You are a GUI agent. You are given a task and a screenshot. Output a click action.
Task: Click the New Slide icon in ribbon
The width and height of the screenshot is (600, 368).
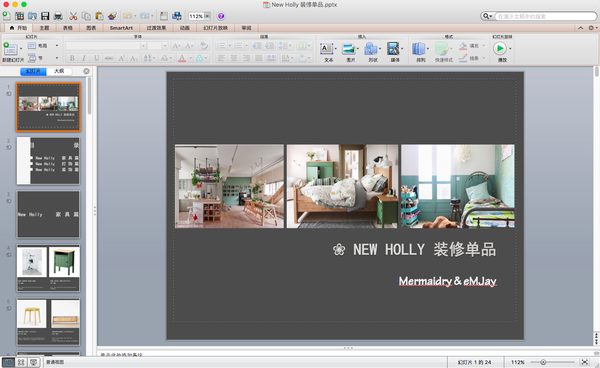[10, 49]
